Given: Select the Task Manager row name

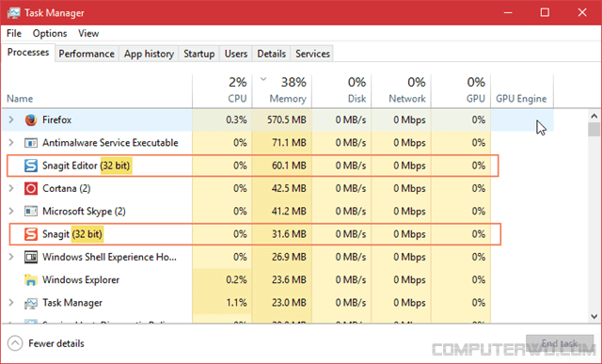Looking at the screenshot, I should pos(72,303).
